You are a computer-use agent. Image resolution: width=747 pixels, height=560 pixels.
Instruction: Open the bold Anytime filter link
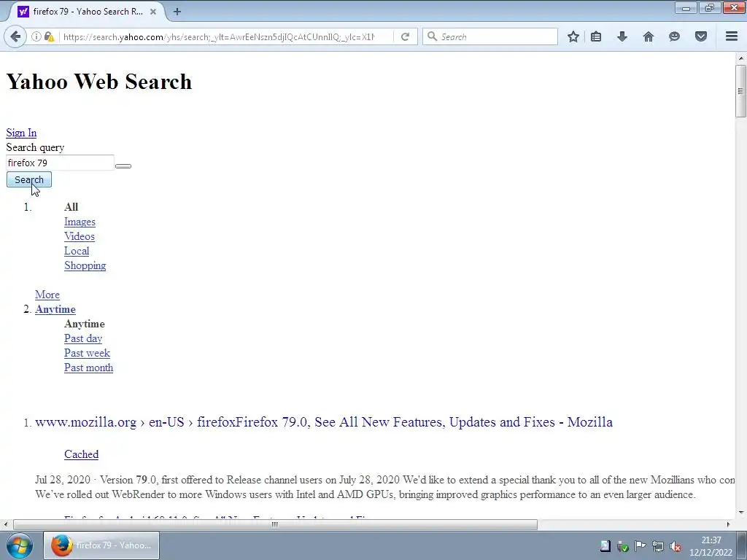point(55,309)
